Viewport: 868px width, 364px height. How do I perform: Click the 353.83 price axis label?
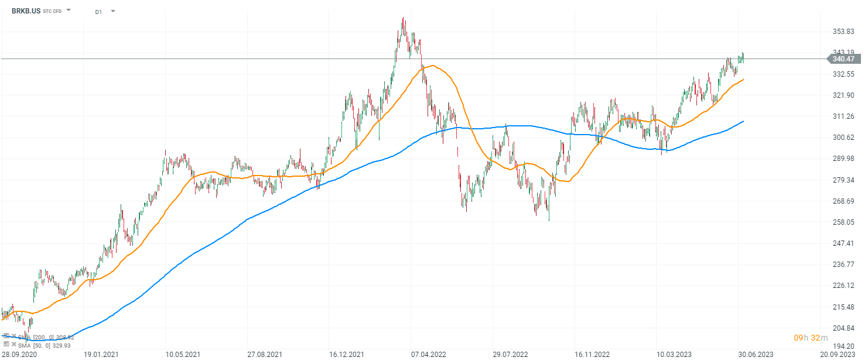click(844, 32)
